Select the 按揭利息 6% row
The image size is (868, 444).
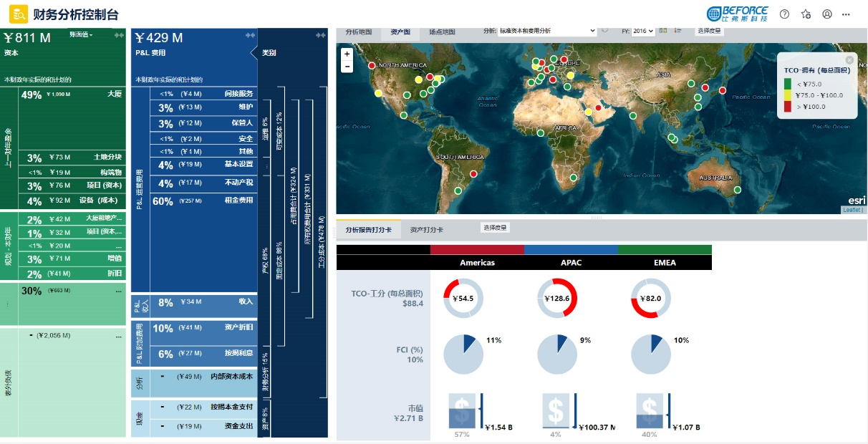(203, 356)
